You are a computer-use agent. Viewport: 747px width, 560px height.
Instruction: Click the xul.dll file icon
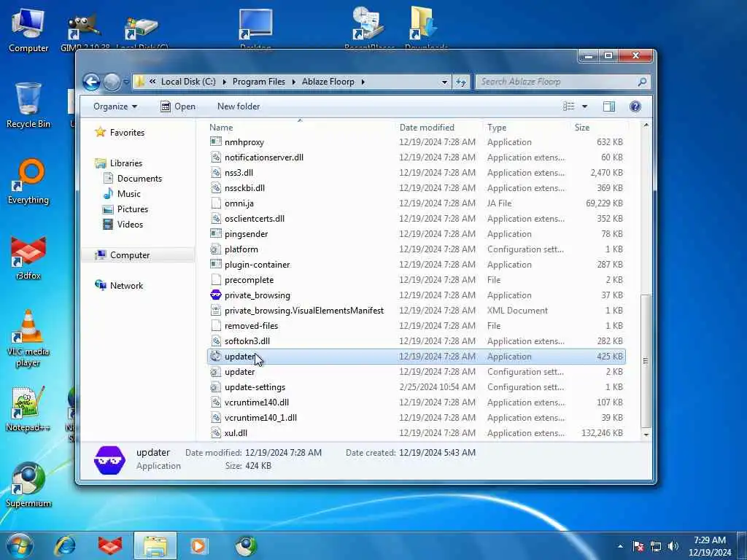(x=216, y=433)
